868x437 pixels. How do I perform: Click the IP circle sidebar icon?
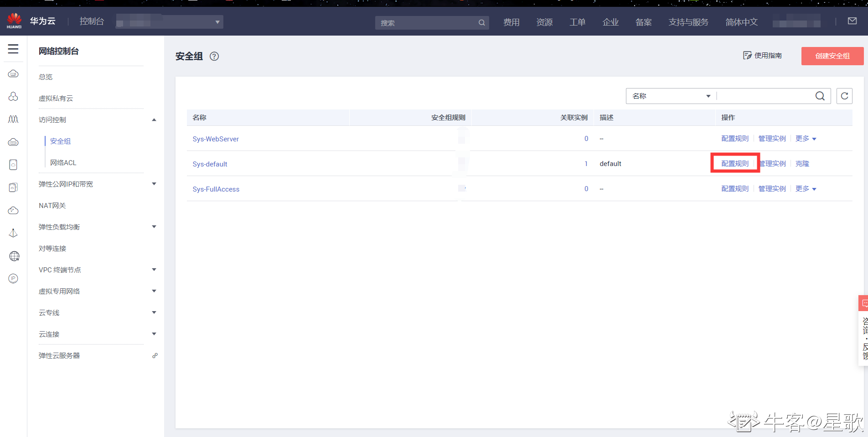point(13,278)
